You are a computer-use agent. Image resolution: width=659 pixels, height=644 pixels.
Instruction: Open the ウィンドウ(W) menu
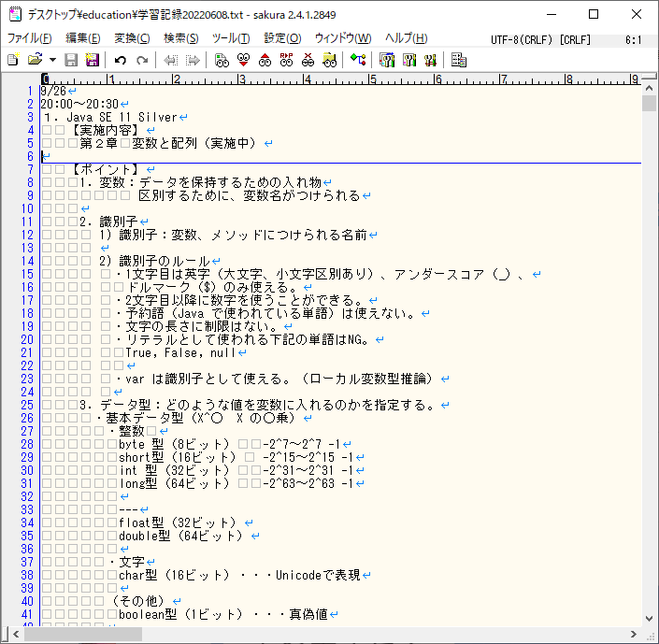pyautogui.click(x=343, y=38)
